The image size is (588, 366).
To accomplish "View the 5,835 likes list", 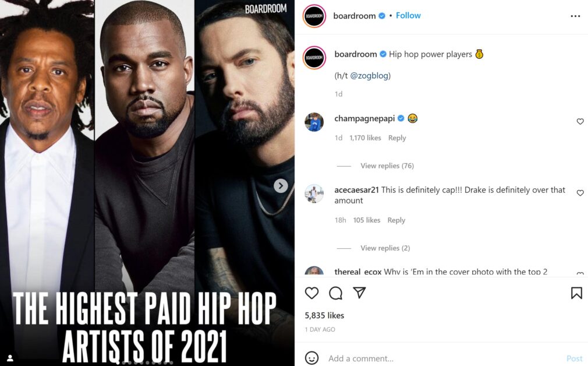I will click(324, 315).
